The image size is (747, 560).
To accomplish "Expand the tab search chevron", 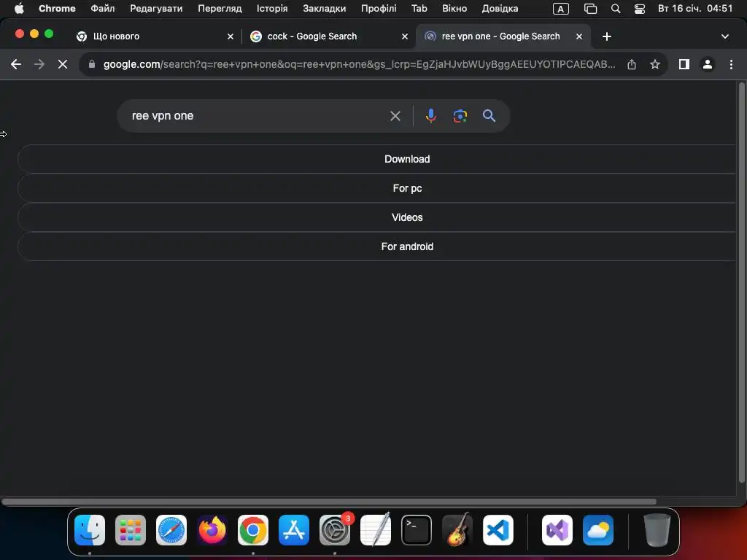I will pos(724,36).
